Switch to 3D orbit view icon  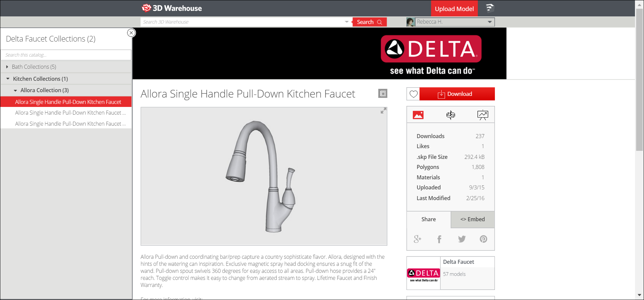click(451, 115)
